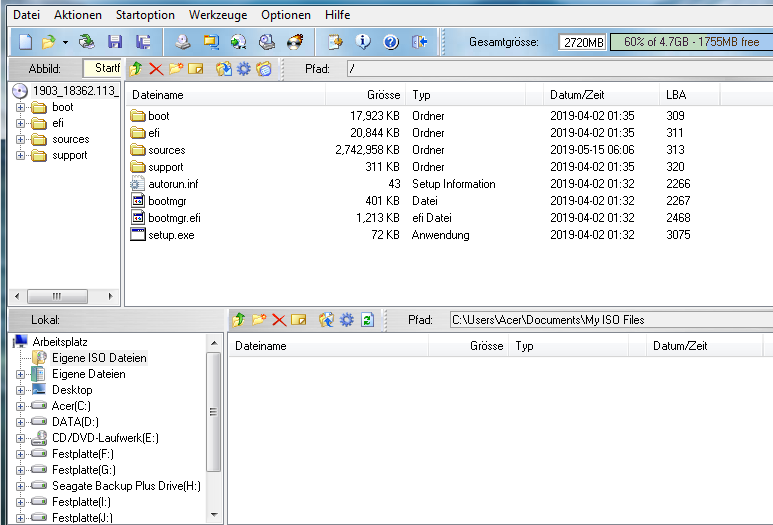Click the Gesamtgrösse 2720MB field
The height and width of the screenshot is (525, 773).
coord(582,42)
